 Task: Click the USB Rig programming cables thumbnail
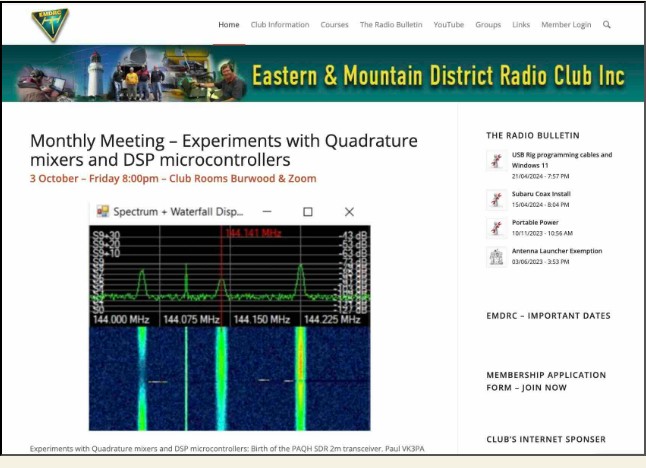click(x=495, y=161)
